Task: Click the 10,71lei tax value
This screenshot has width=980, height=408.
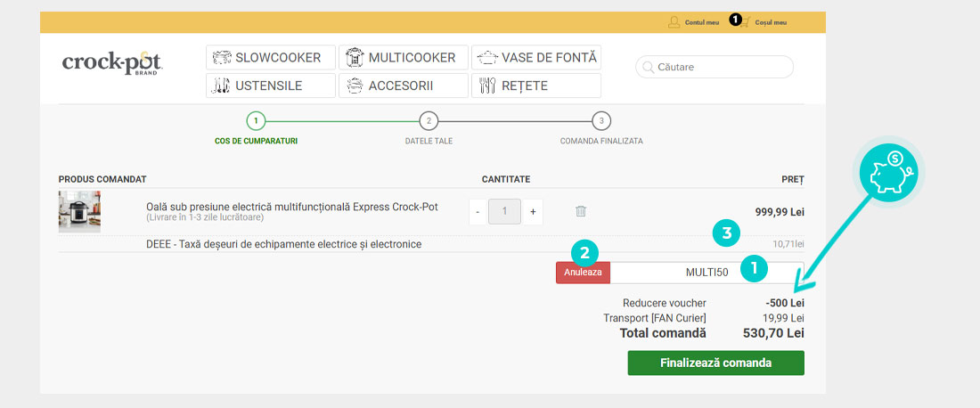Action: coord(788,244)
